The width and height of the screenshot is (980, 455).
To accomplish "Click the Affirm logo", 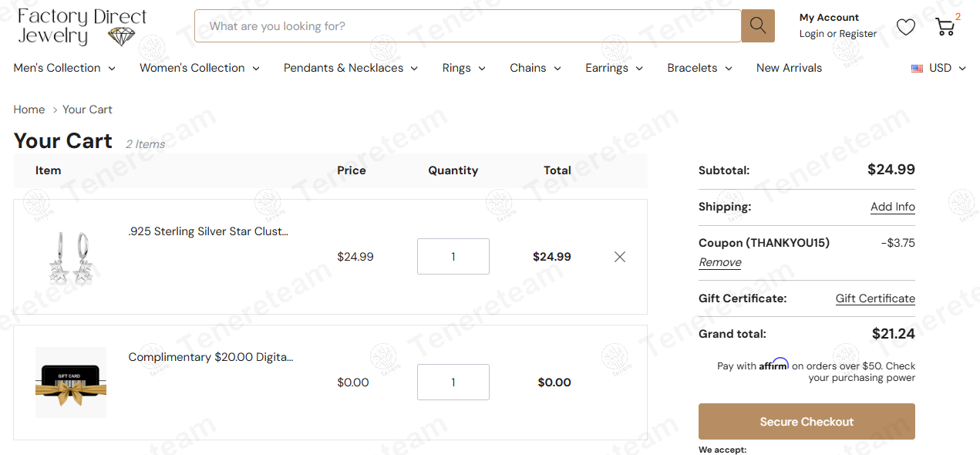I will 773,365.
